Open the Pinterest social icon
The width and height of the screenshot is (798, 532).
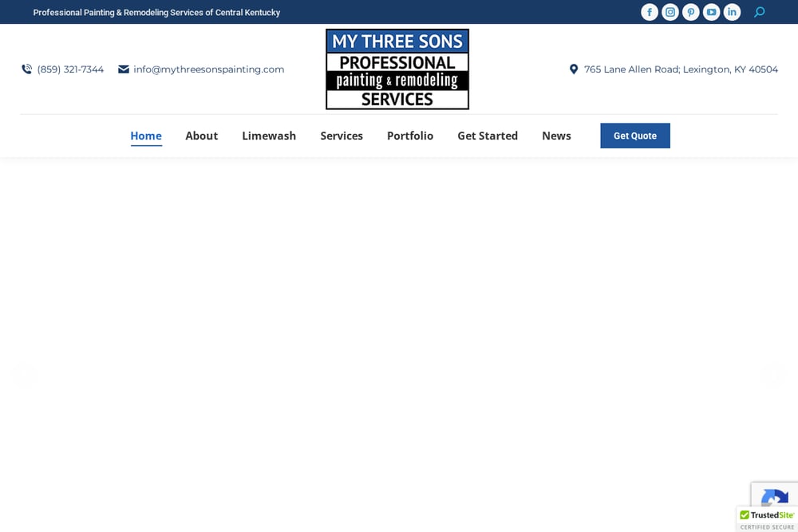690,12
